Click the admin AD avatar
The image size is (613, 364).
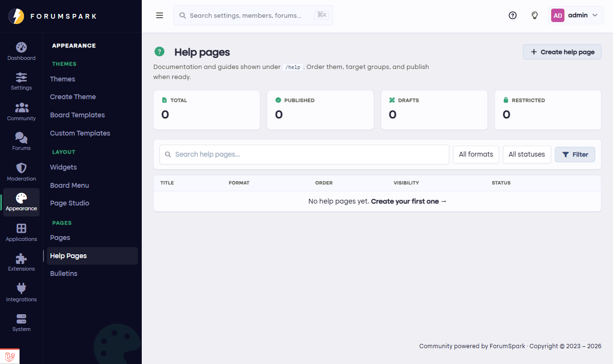point(558,15)
